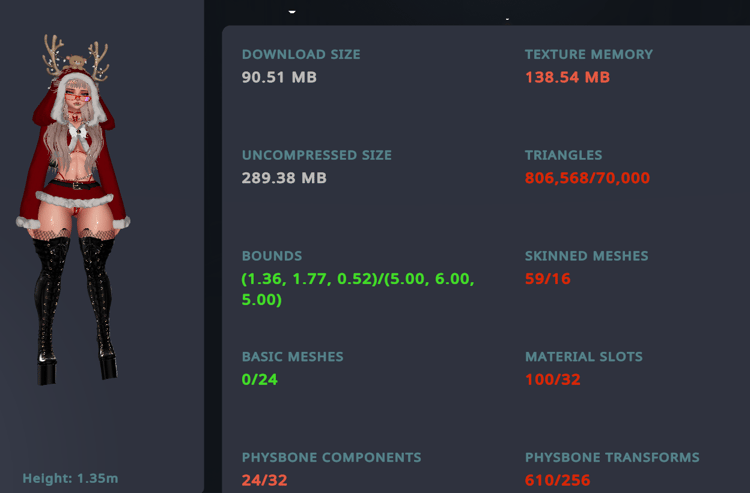750x493 pixels.
Task: Click the 610/256 PhysBone transforms value
Action: [557, 480]
